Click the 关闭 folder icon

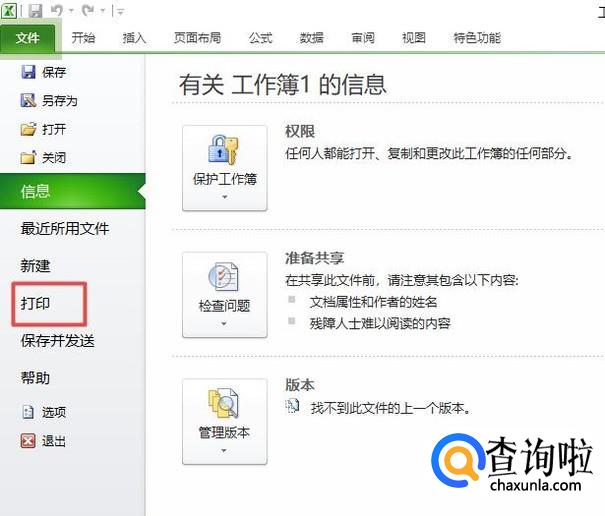(28, 157)
